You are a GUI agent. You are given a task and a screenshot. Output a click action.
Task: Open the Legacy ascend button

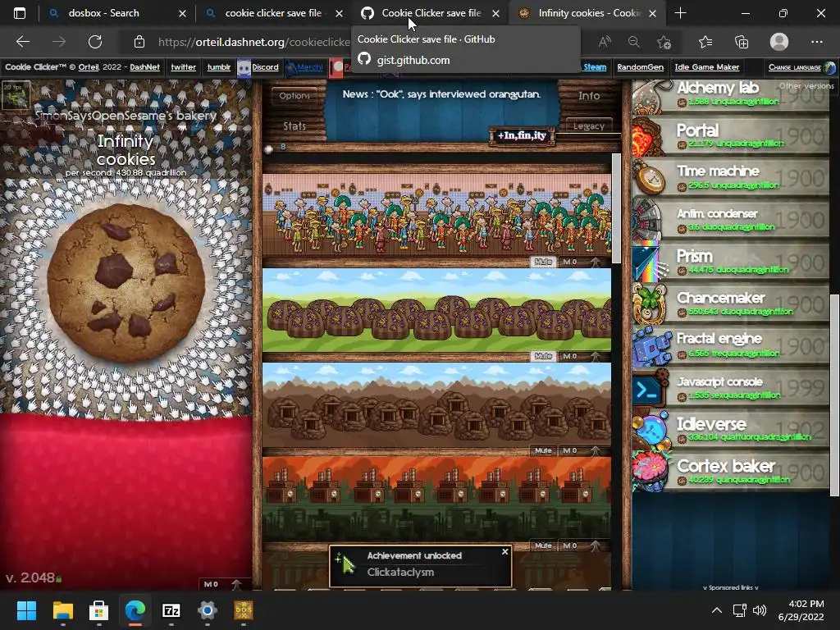click(x=589, y=126)
